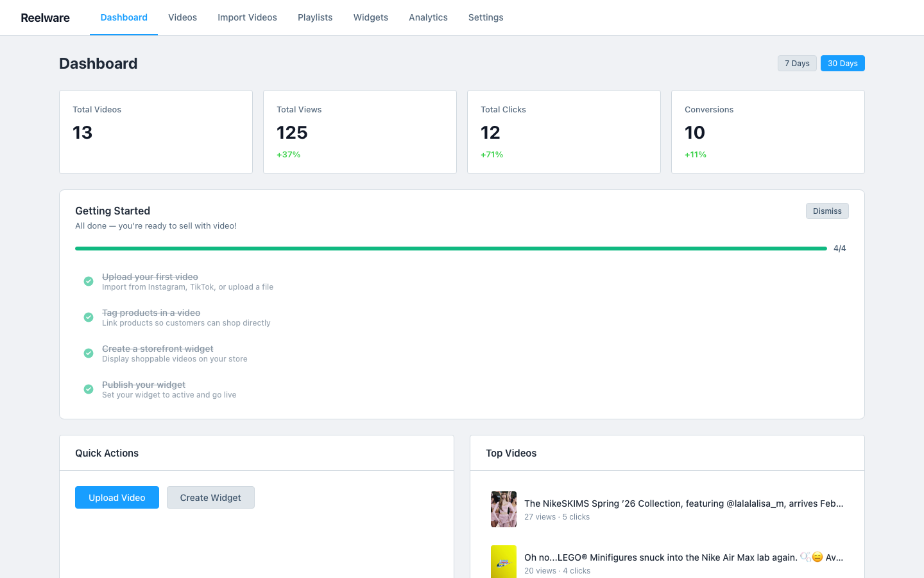This screenshot has width=924, height=578.
Task: Select the Playlists tab
Action: pos(315,17)
